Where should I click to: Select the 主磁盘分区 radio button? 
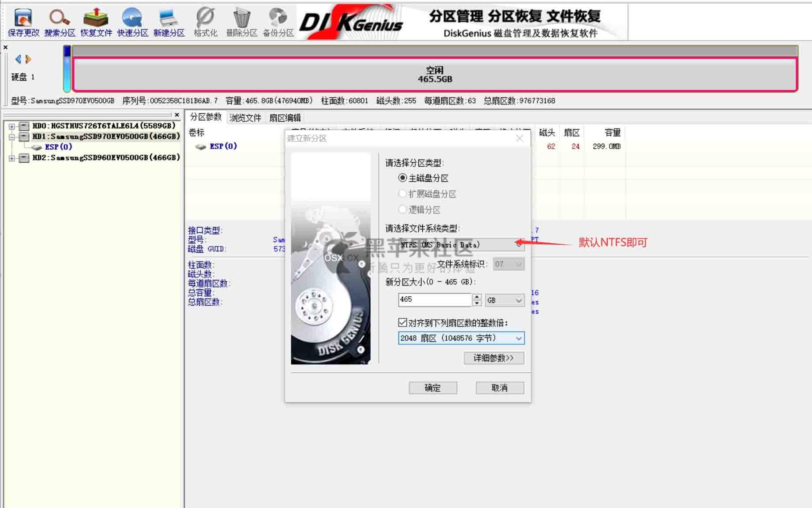(402, 178)
